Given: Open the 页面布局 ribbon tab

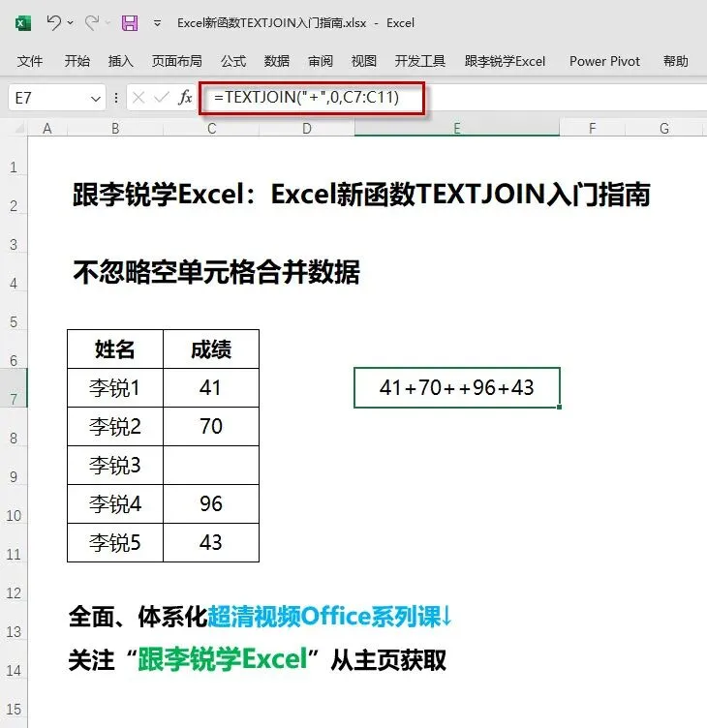Looking at the screenshot, I should coord(177,61).
